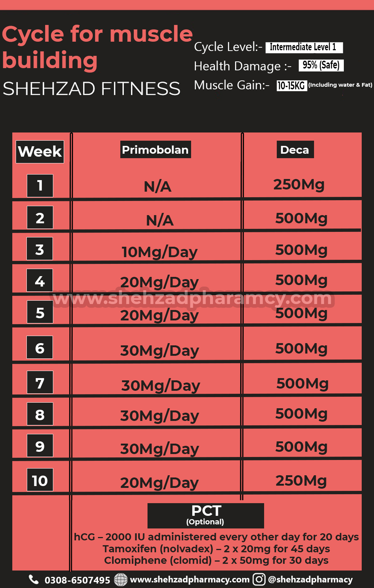Click the week 1 Deca 250Mg cell

(299, 184)
